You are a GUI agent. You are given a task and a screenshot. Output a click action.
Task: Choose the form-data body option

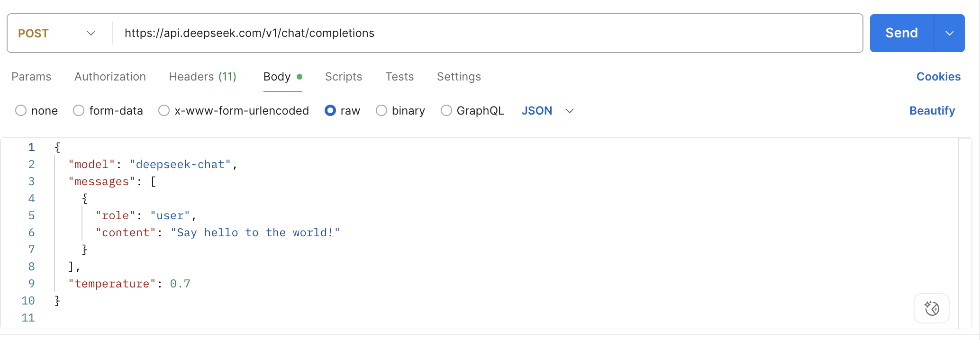(79, 111)
